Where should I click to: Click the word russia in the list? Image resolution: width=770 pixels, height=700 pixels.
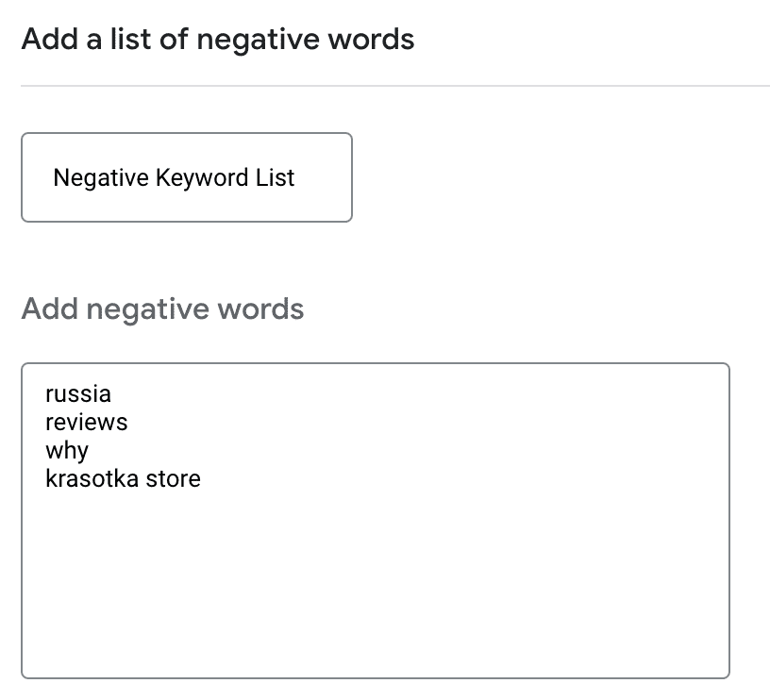tap(77, 393)
